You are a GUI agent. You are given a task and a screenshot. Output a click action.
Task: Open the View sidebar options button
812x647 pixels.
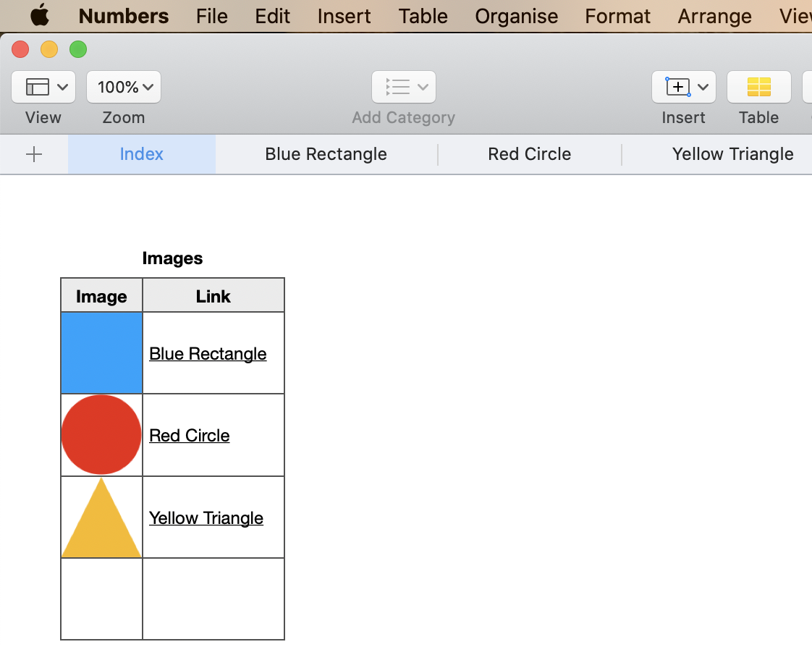coord(43,87)
